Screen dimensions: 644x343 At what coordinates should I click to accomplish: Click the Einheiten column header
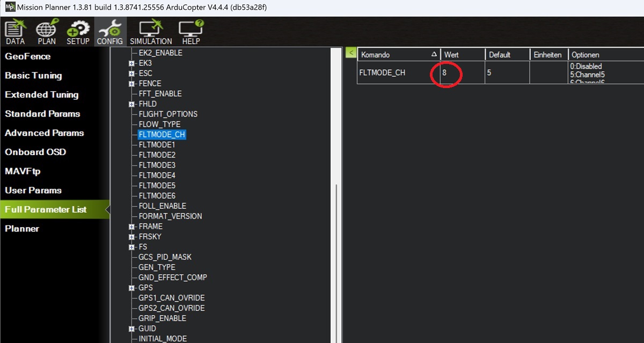pos(548,55)
